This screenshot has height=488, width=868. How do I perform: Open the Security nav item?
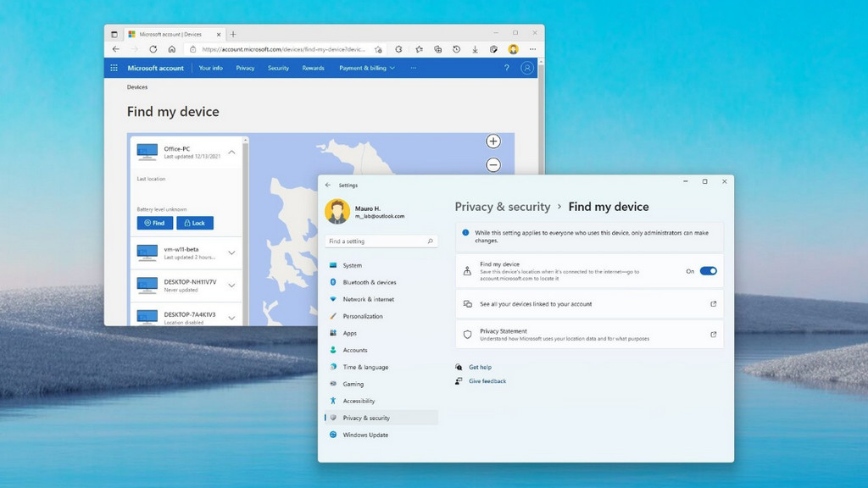pos(278,68)
